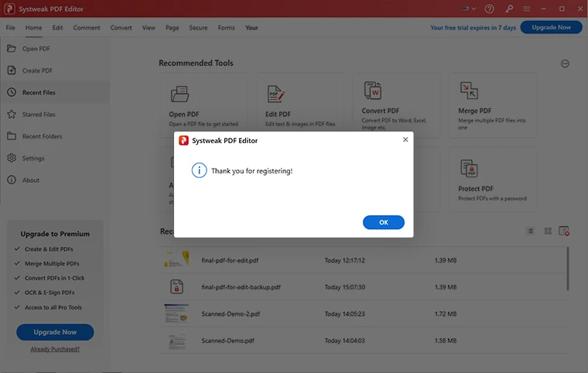Image resolution: width=588 pixels, height=373 pixels.
Task: Click the Recent Folders folder icon
Action: click(12, 136)
